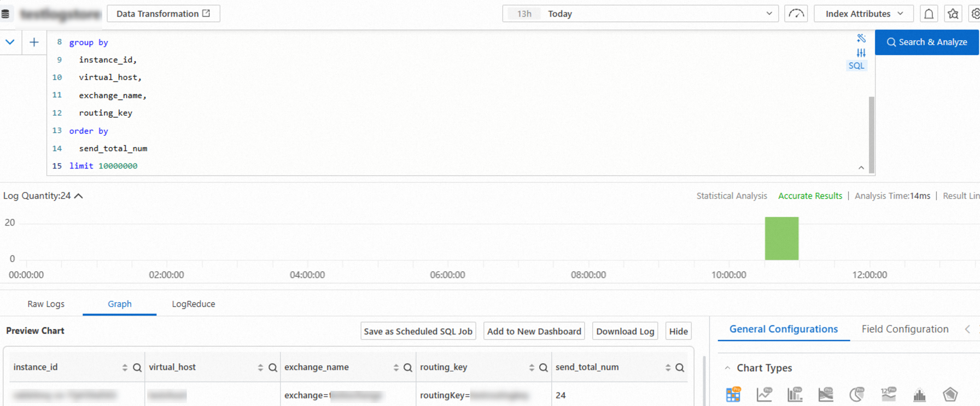Open the query sliders settings icon
This screenshot has height=406, width=980.
(861, 53)
